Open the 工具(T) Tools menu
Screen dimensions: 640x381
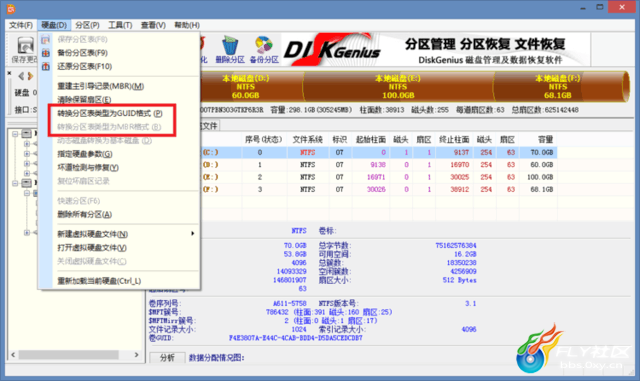coord(120,25)
